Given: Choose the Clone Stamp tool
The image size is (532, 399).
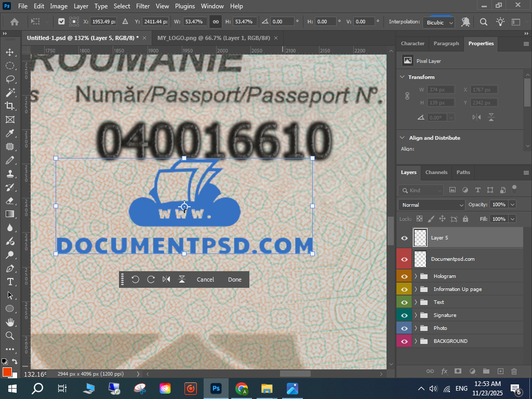Looking at the screenshot, I should coord(9,174).
